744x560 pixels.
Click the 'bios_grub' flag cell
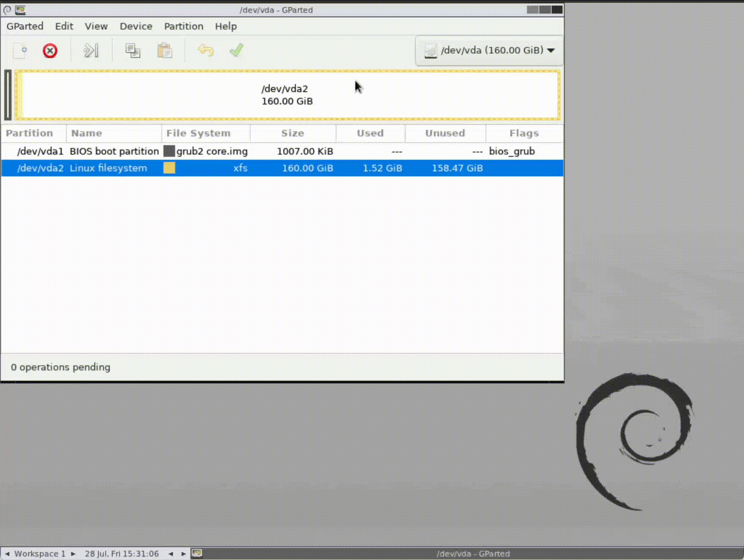[512, 151]
